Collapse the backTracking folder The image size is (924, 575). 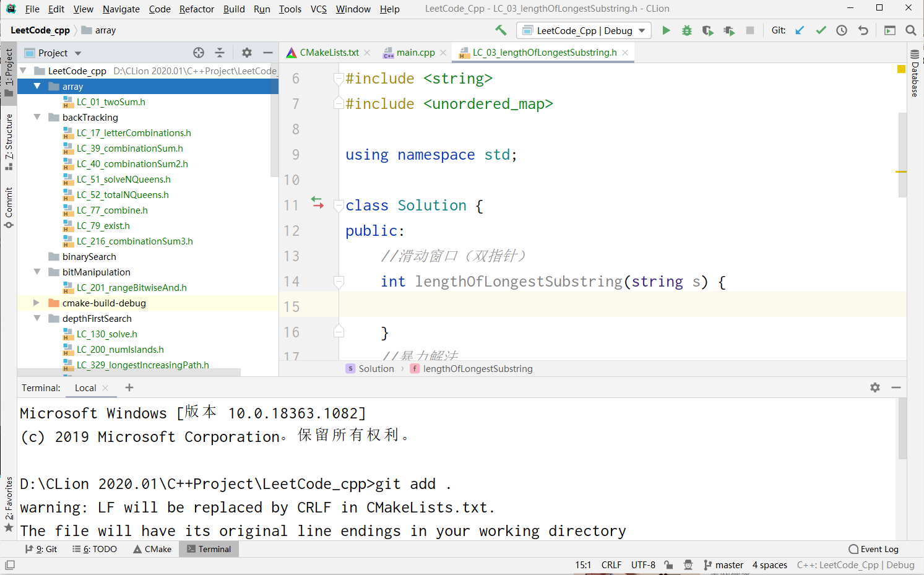[x=37, y=117]
